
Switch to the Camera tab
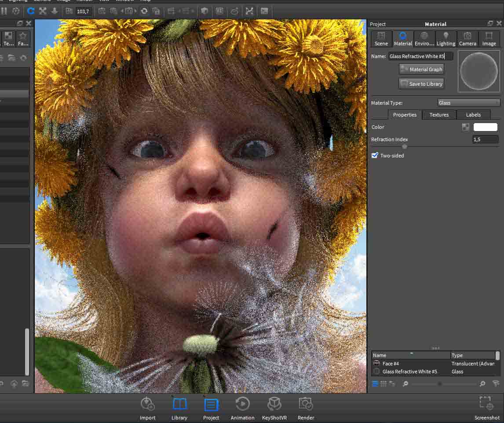tap(467, 39)
